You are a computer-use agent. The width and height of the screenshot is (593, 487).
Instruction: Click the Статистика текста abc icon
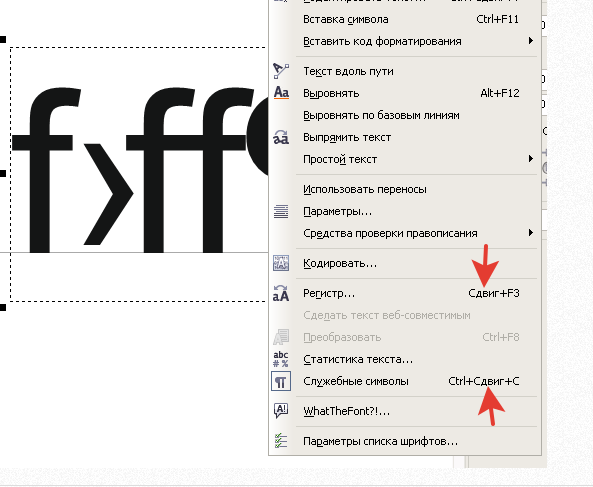[281, 359]
